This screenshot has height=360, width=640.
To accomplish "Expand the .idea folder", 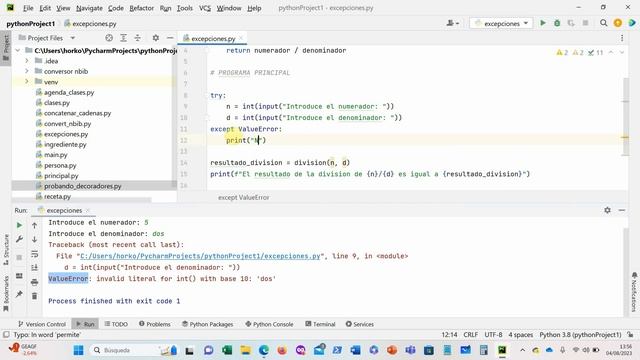I will tap(27, 61).
